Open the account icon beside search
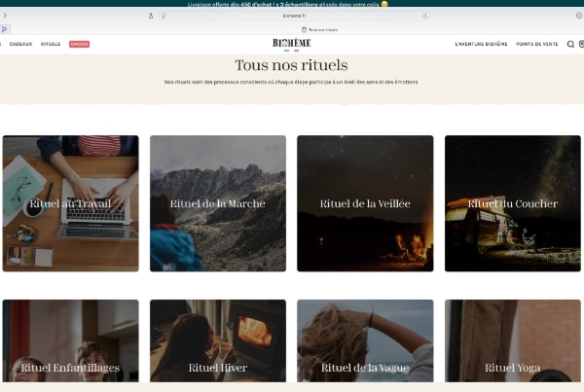The width and height of the screenshot is (584, 392). 581,44
